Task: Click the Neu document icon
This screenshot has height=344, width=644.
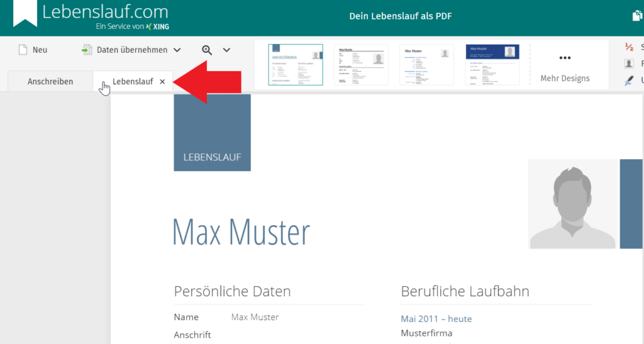Action: pyautogui.click(x=23, y=50)
